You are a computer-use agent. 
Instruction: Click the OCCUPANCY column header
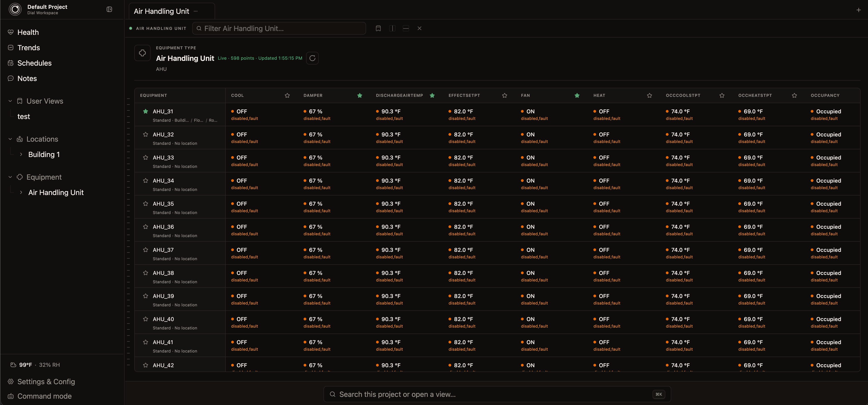[x=825, y=96]
